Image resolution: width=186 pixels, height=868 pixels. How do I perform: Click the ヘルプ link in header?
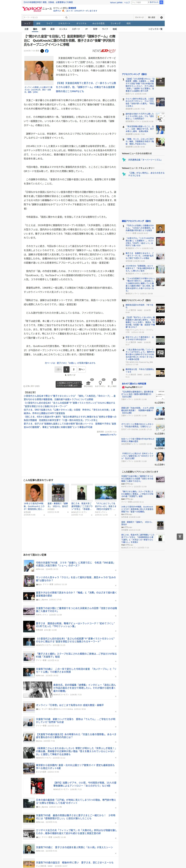pyautogui.click(x=127, y=2)
